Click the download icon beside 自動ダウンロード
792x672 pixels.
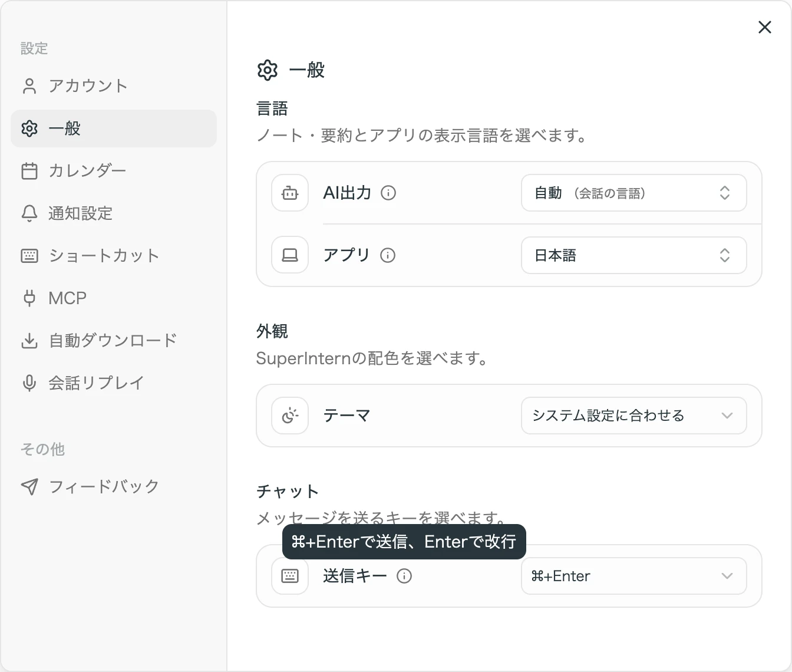tap(29, 341)
